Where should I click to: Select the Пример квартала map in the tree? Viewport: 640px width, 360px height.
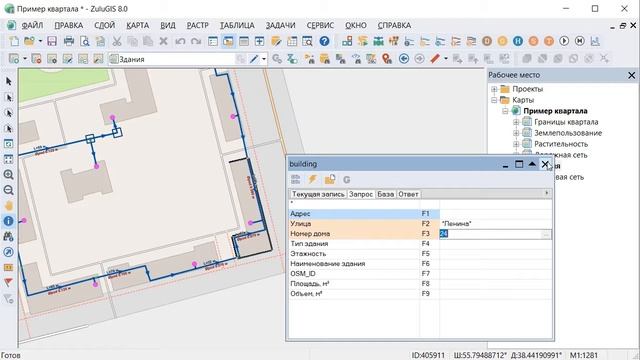pos(555,111)
